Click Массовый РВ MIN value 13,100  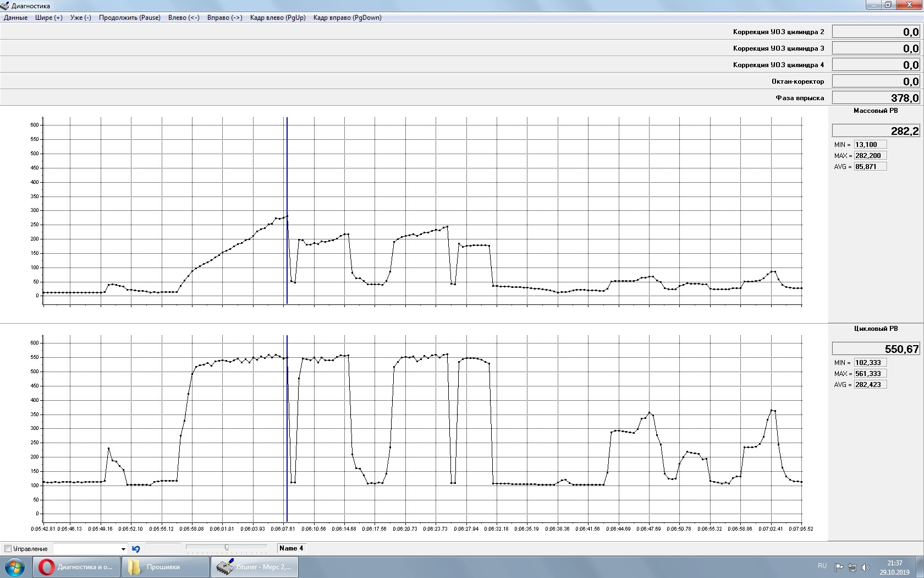(x=870, y=145)
